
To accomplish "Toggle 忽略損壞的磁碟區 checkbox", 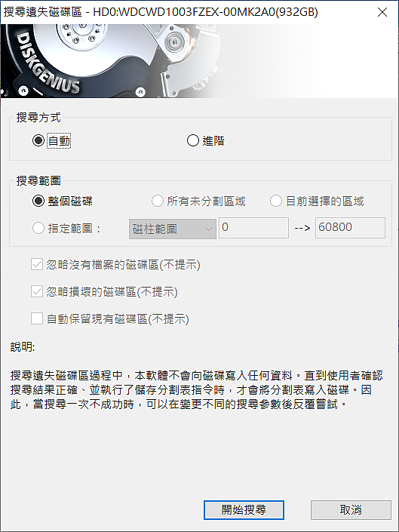I will tap(37, 291).
